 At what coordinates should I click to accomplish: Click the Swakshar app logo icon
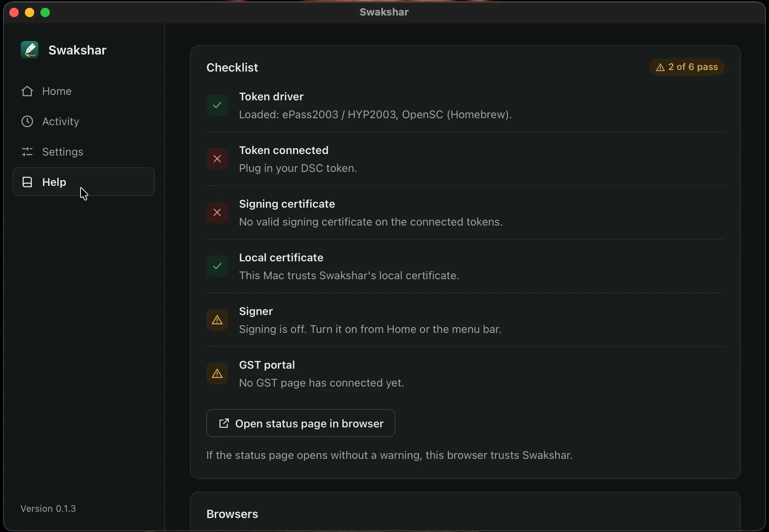pos(30,50)
